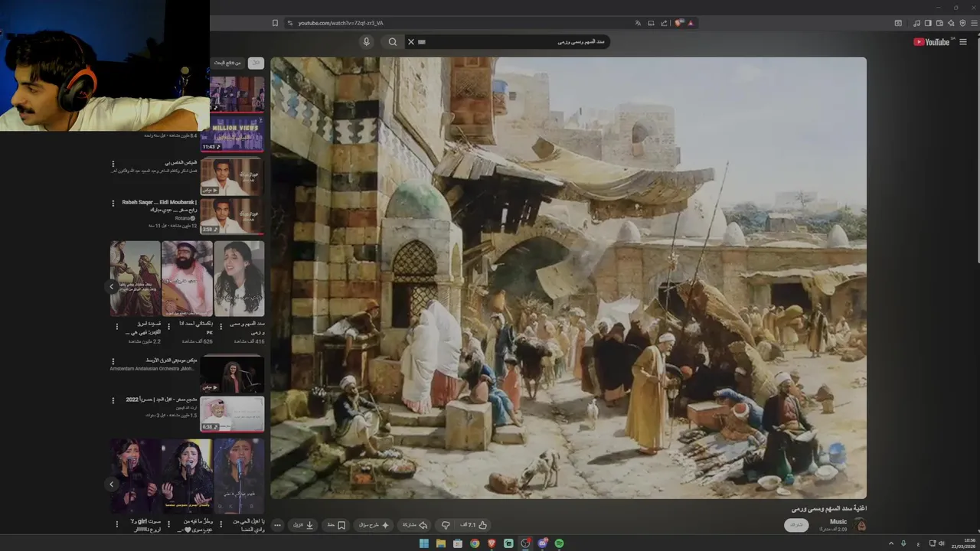This screenshot has height=551, width=980.
Task: Click the playlist music note toolbar icon
Action: click(916, 23)
